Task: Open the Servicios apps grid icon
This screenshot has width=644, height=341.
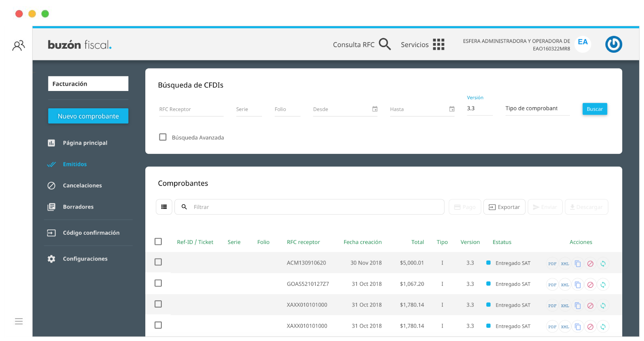Action: [438, 44]
